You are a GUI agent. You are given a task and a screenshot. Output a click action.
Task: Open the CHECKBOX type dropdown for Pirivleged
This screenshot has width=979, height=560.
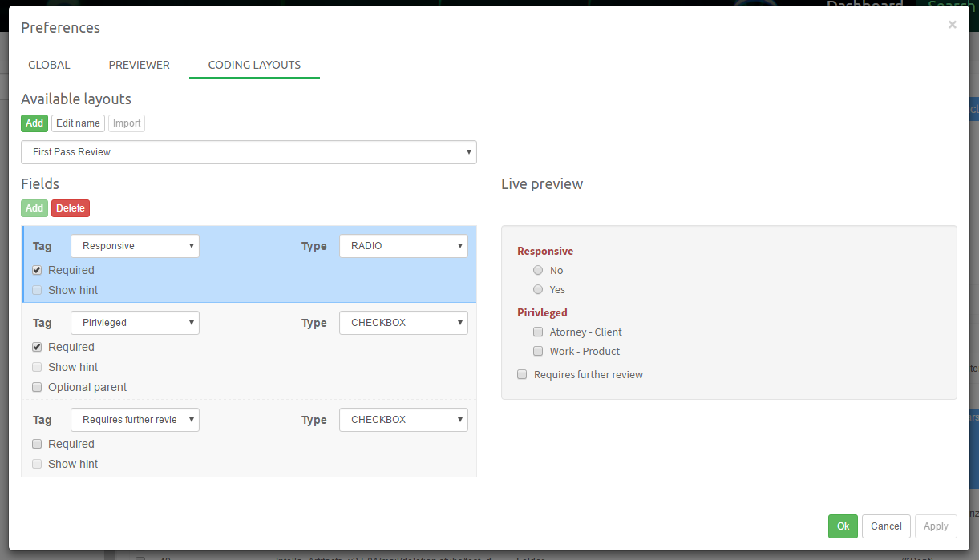[x=403, y=323]
